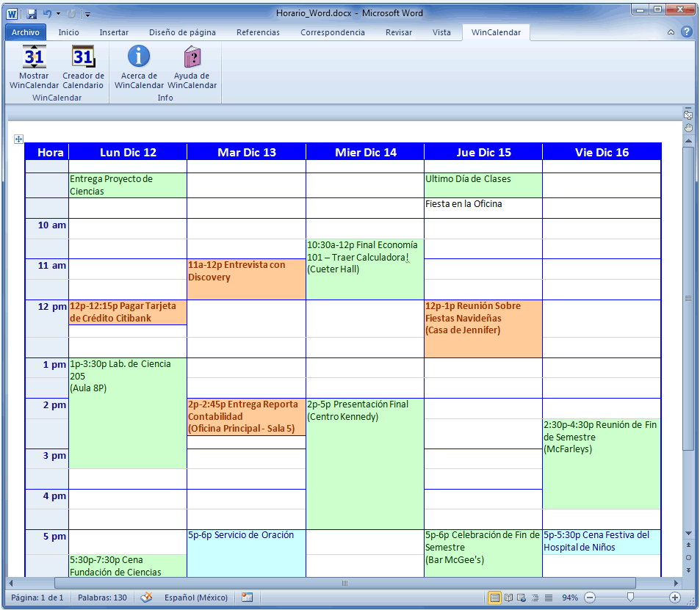Viewport: 700px width, 610px height.
Task: Open Acerca de WinCalendar info
Action: tap(139, 57)
